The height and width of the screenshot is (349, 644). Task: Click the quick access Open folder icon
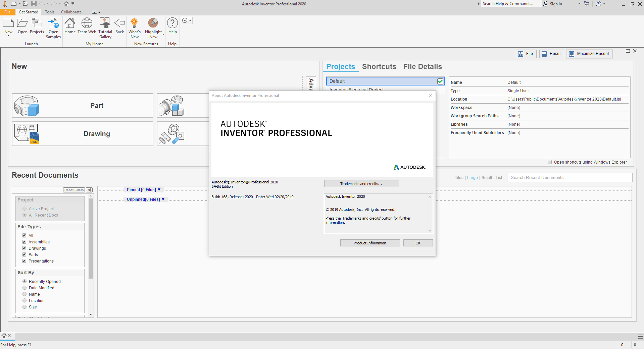point(26,4)
